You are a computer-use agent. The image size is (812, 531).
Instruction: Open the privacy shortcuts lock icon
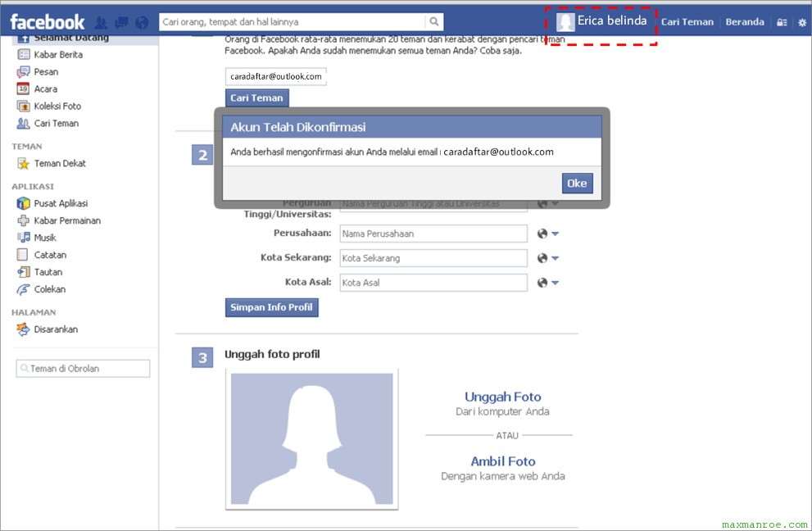tap(782, 22)
